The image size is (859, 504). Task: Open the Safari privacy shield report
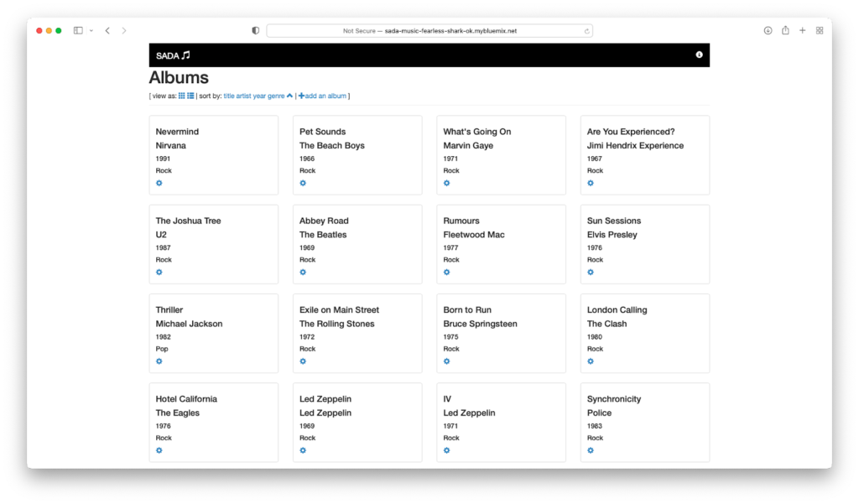pos(255,31)
